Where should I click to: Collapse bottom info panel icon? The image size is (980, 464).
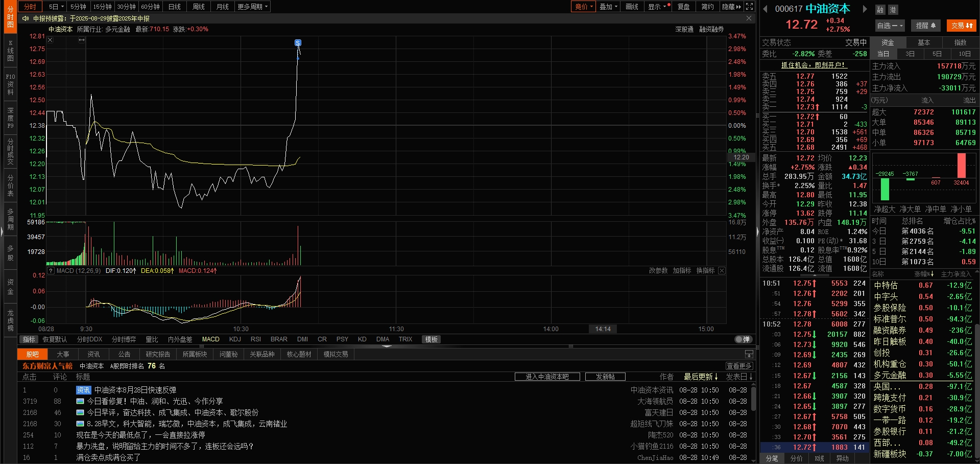pos(749,354)
